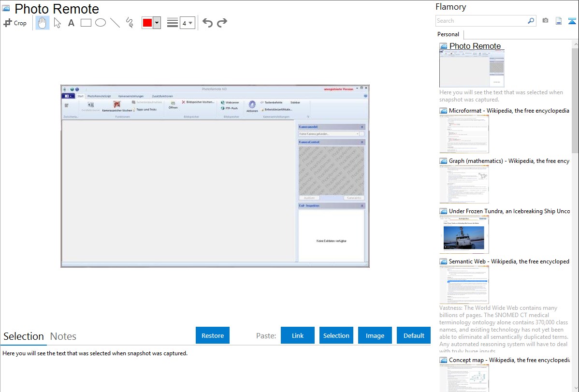This screenshot has width=579, height=392.
Task: Click the Flamory search field
Action: pos(481,21)
